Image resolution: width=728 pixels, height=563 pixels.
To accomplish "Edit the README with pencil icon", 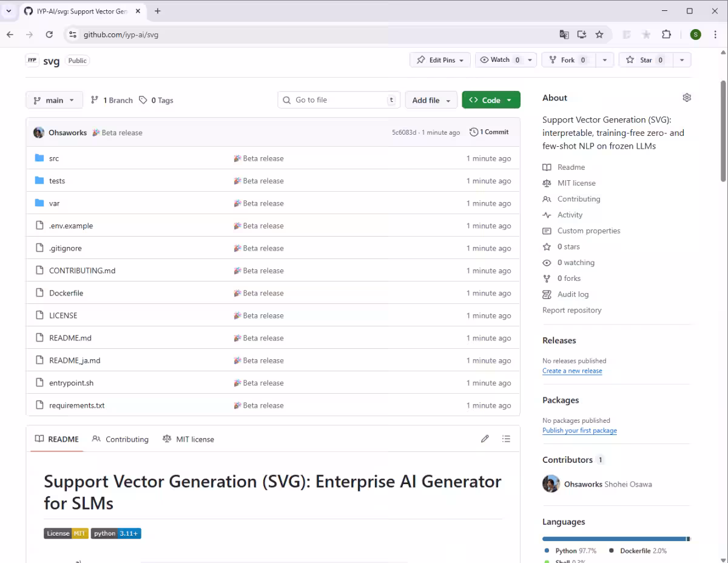I will click(485, 439).
